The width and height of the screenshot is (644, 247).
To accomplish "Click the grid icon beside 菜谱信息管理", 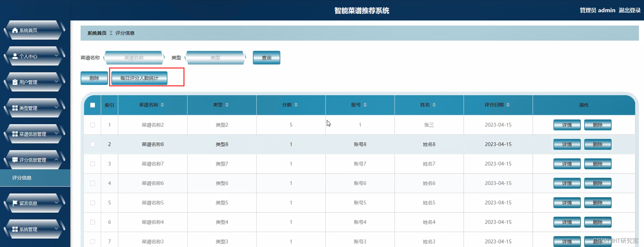I will (x=15, y=134).
